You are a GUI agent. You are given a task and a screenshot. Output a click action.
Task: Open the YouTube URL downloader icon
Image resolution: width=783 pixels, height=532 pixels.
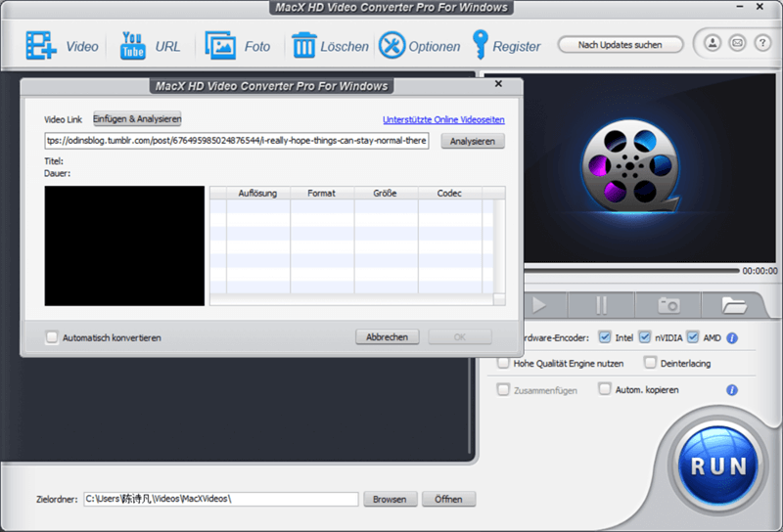(131, 45)
